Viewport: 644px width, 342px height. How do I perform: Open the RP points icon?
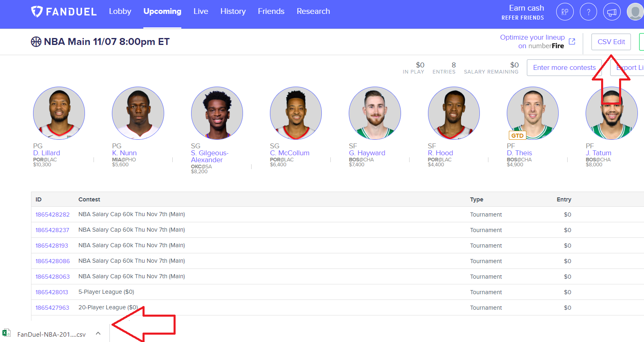click(x=565, y=12)
